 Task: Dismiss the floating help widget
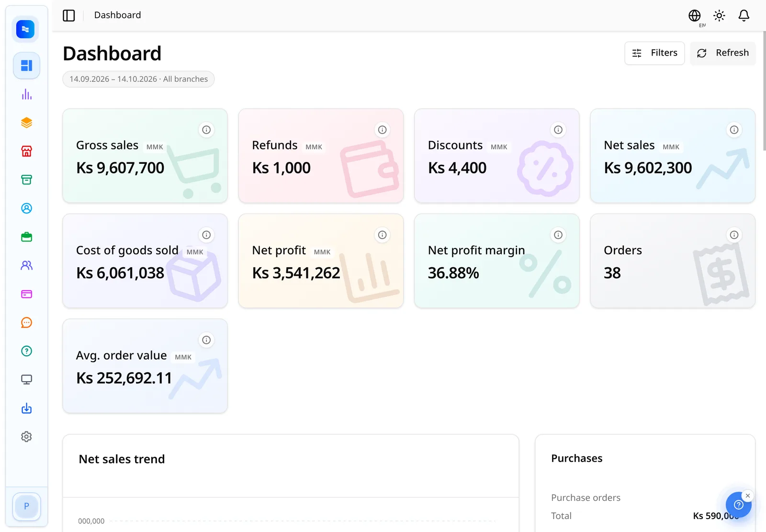click(x=747, y=496)
